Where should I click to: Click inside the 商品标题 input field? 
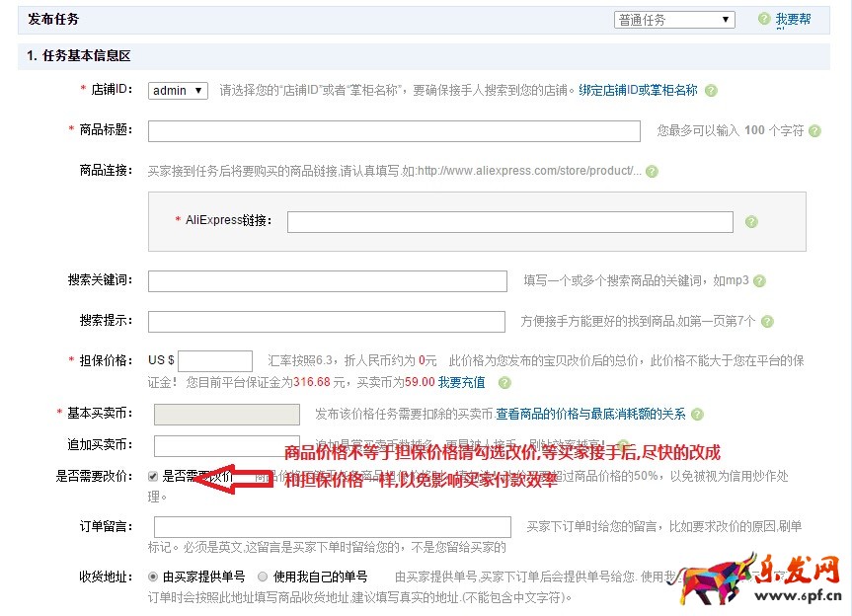pos(395,130)
